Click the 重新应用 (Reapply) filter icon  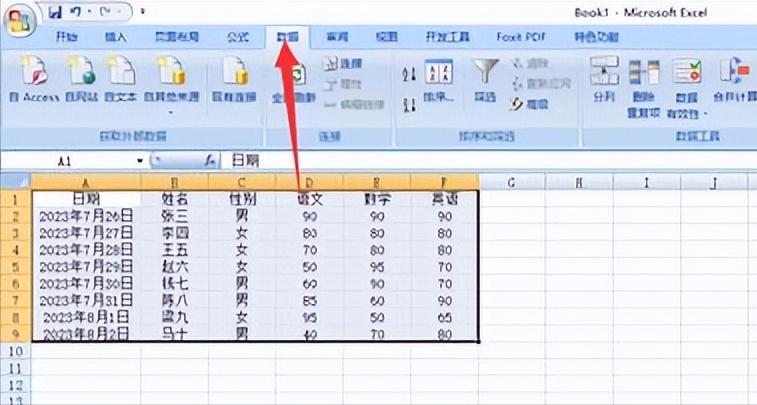pyautogui.click(x=541, y=84)
